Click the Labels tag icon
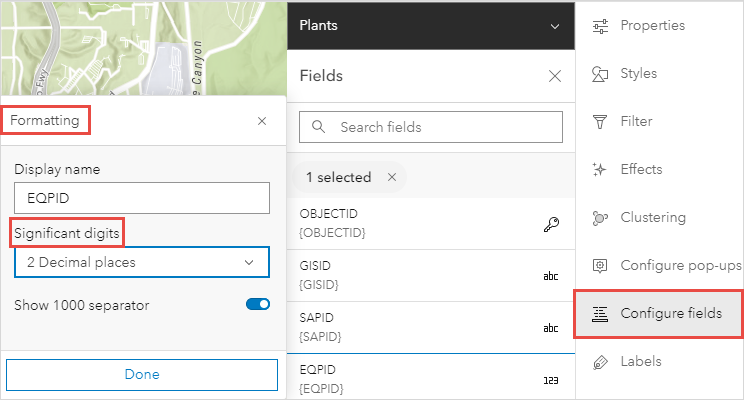This screenshot has height=400, width=744. (x=601, y=362)
